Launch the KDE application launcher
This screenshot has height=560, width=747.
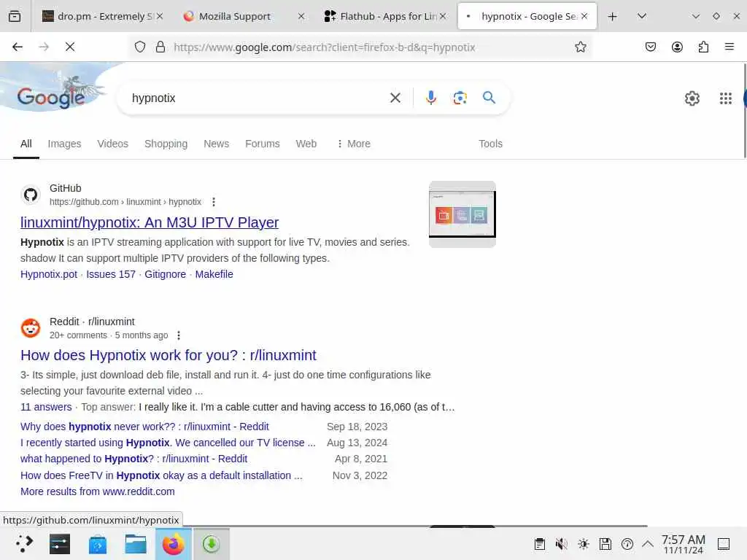tap(24, 544)
